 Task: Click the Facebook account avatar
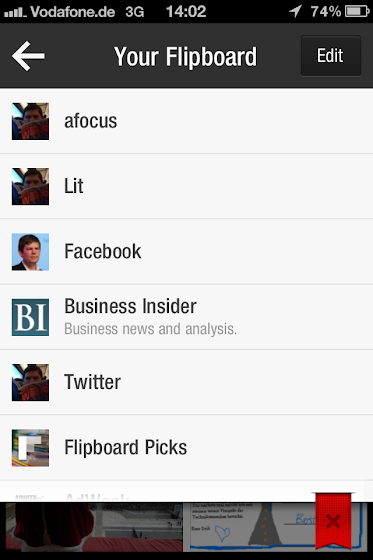click(x=30, y=252)
